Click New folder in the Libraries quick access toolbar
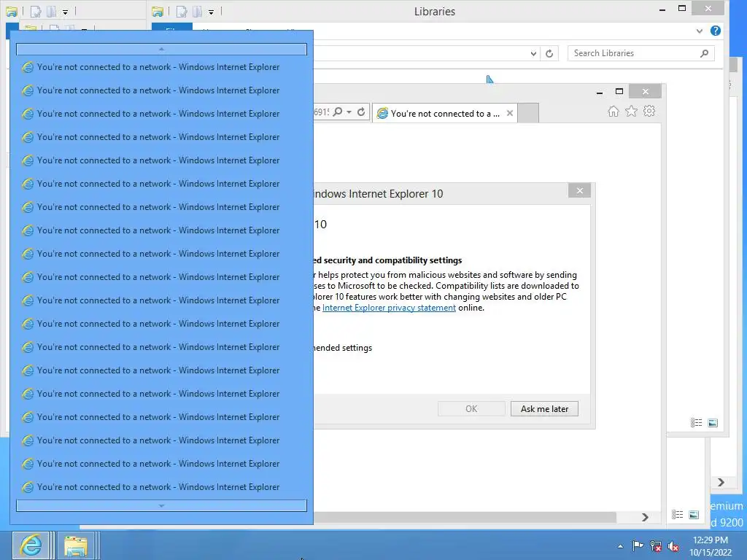 click(x=197, y=11)
